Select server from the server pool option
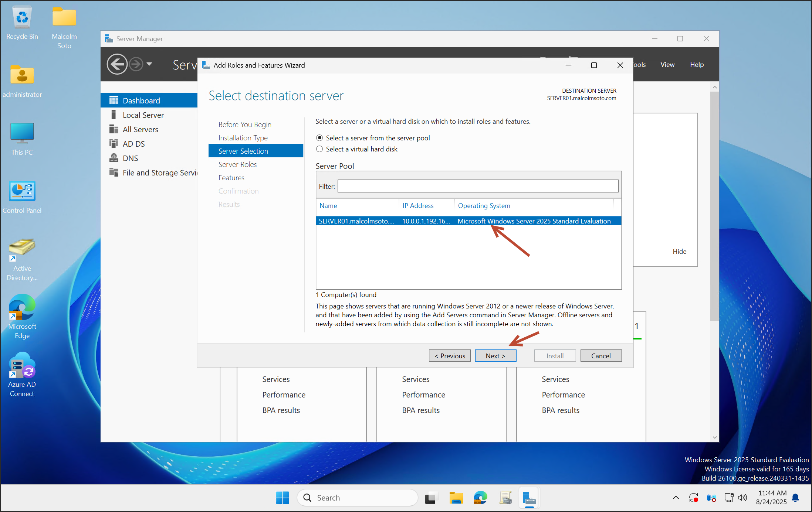 [320, 138]
